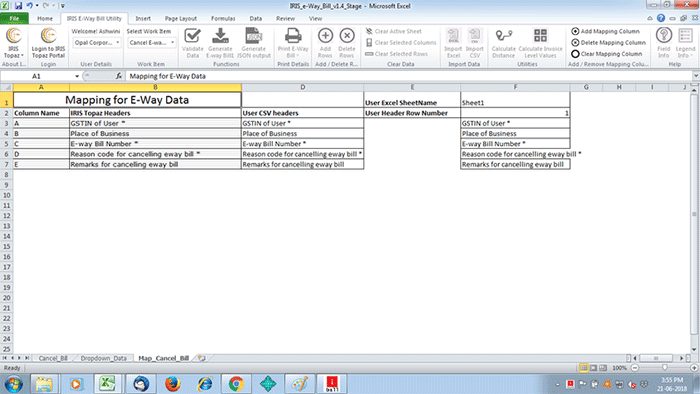Select Delete Mapping Column radio button
The width and height of the screenshot is (700, 394).
click(575, 42)
